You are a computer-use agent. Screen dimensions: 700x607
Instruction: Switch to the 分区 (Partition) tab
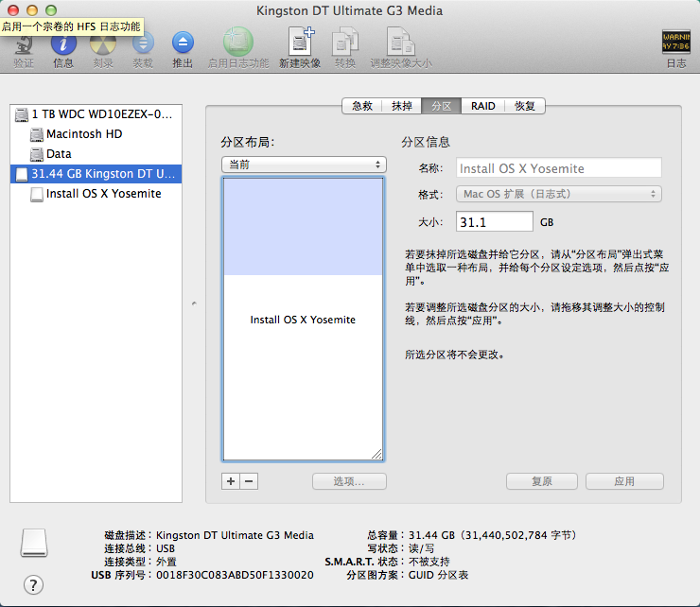[442, 106]
